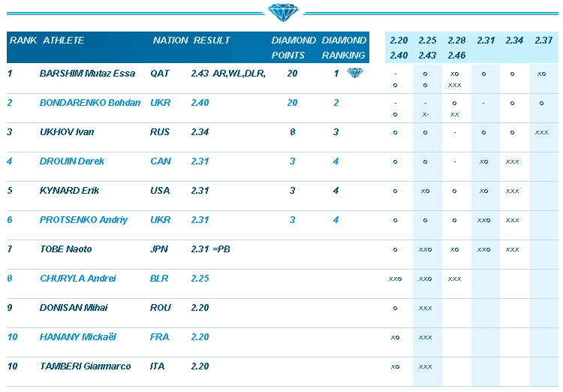Screen dimensions: 563x392
Task: Select UKHOV Ivan in the results
Action: coord(67,132)
